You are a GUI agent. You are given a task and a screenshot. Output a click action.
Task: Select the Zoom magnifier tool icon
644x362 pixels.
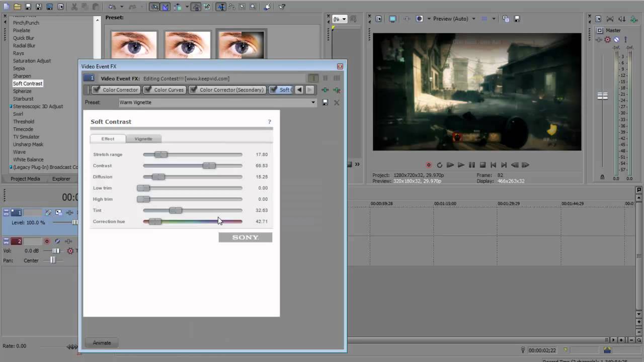[253, 7]
